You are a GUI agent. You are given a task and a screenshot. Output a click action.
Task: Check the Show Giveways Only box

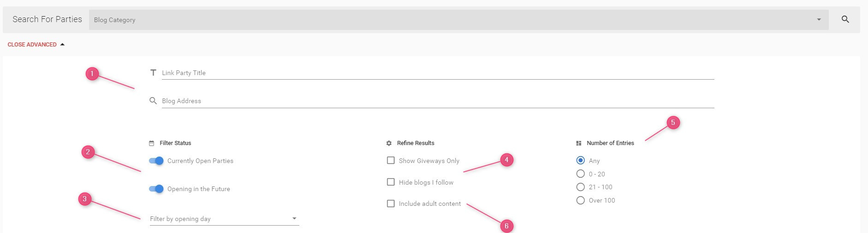(x=391, y=160)
